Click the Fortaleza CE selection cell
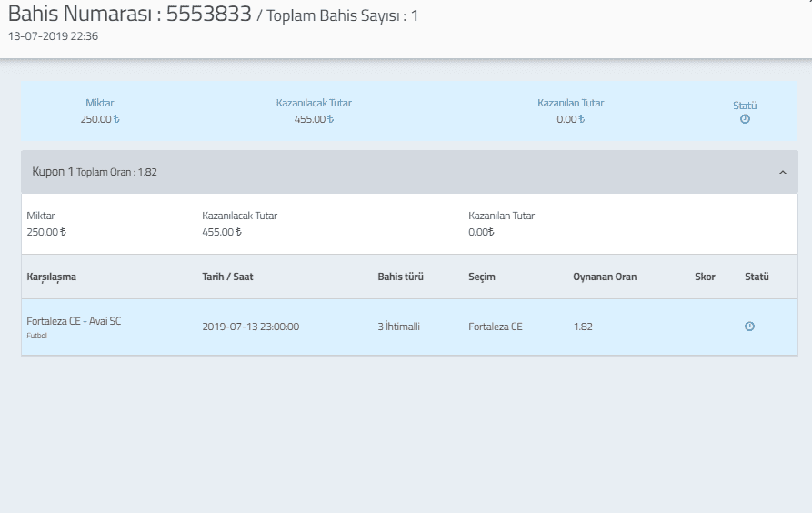Viewport: 812px width, 513px height. 496,327
